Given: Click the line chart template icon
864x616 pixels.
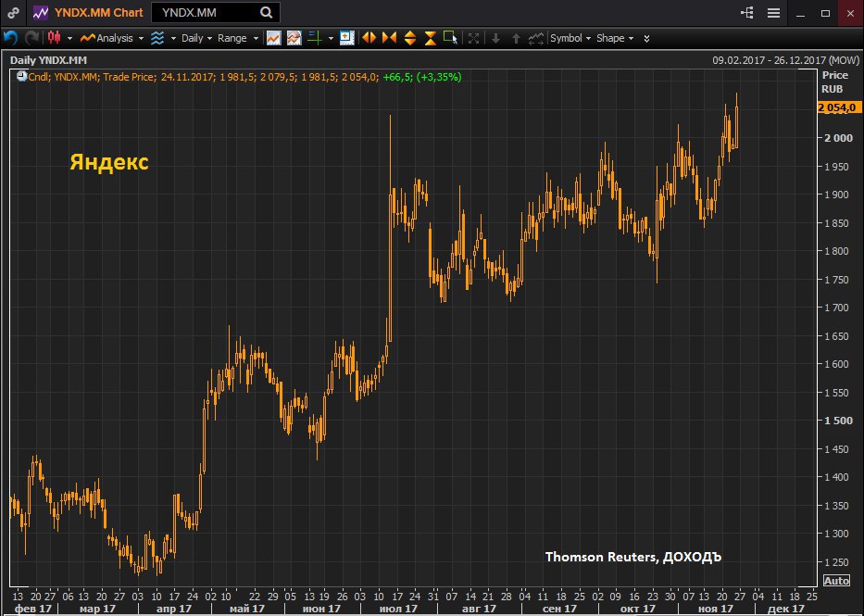Looking at the screenshot, I should click(274, 38).
